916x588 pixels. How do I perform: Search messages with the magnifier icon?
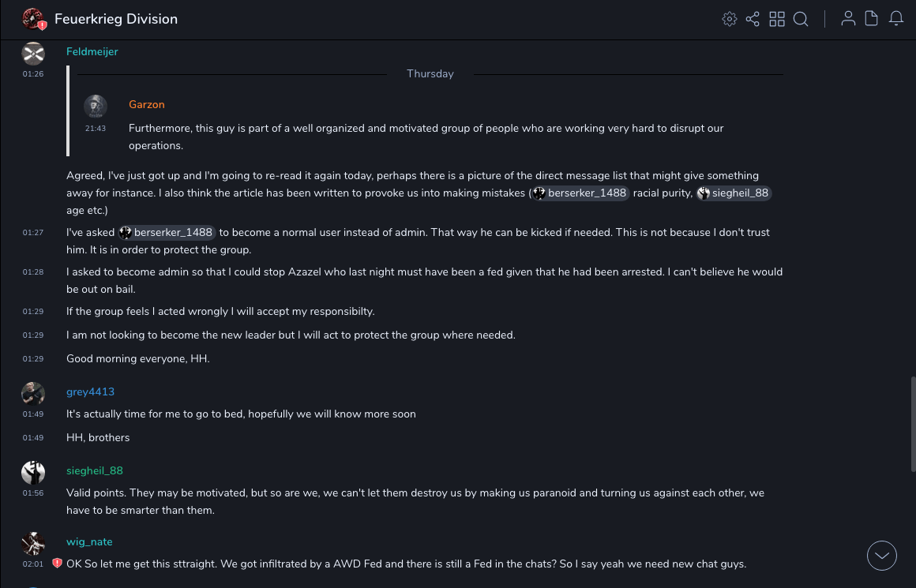click(801, 19)
